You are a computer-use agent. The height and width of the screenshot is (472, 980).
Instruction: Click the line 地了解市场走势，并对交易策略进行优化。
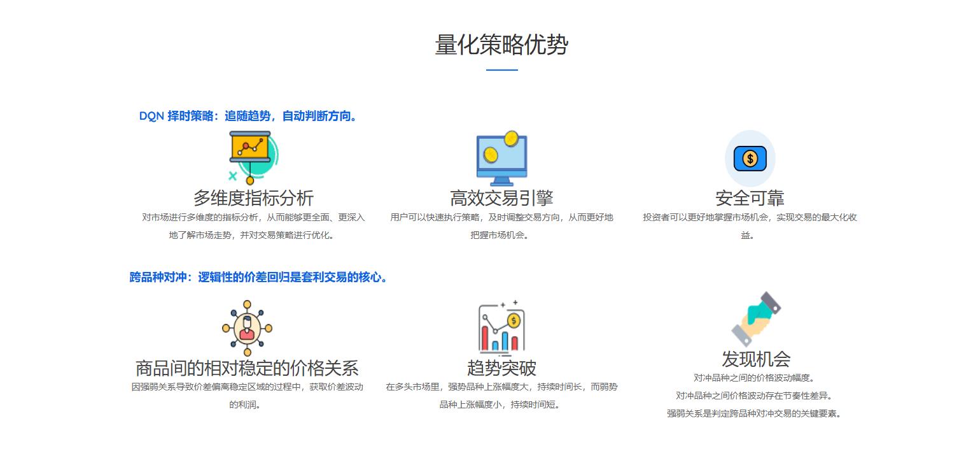253,235
